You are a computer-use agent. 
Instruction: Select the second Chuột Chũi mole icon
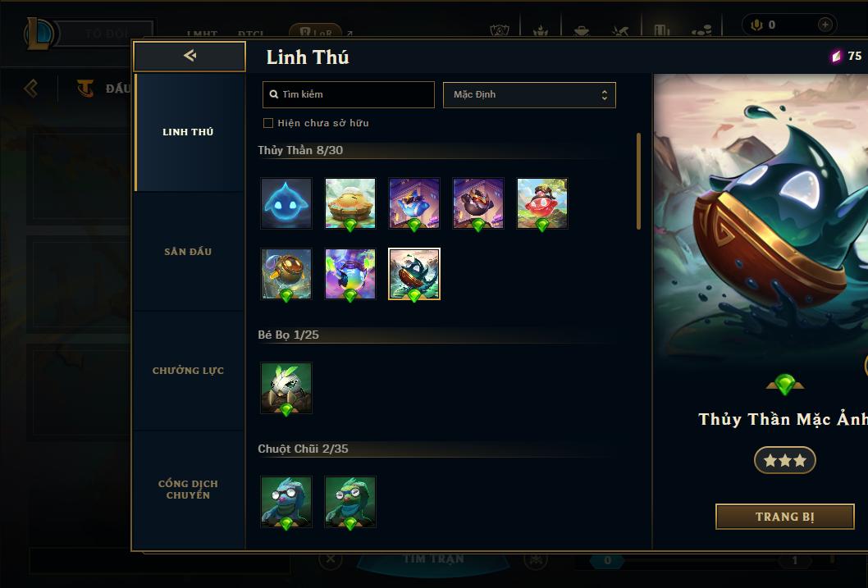tap(349, 502)
